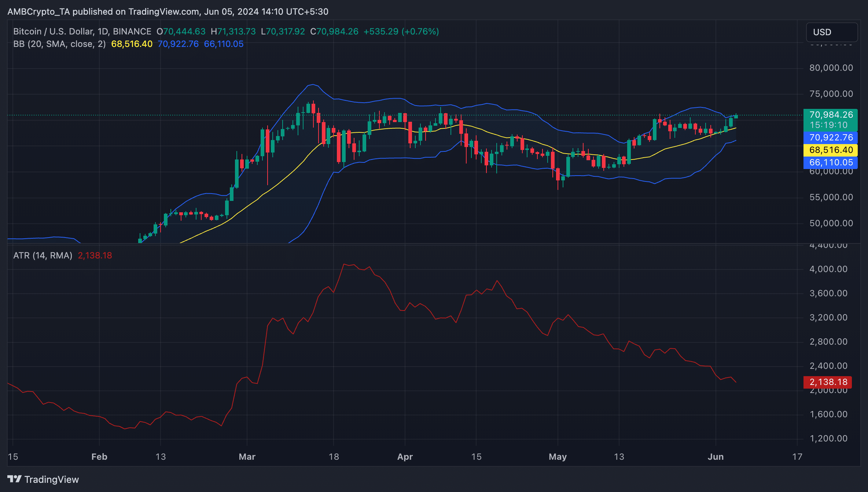Click the blue 66,110.05 price axis tag
This screenshot has height=492, width=868.
click(x=830, y=162)
